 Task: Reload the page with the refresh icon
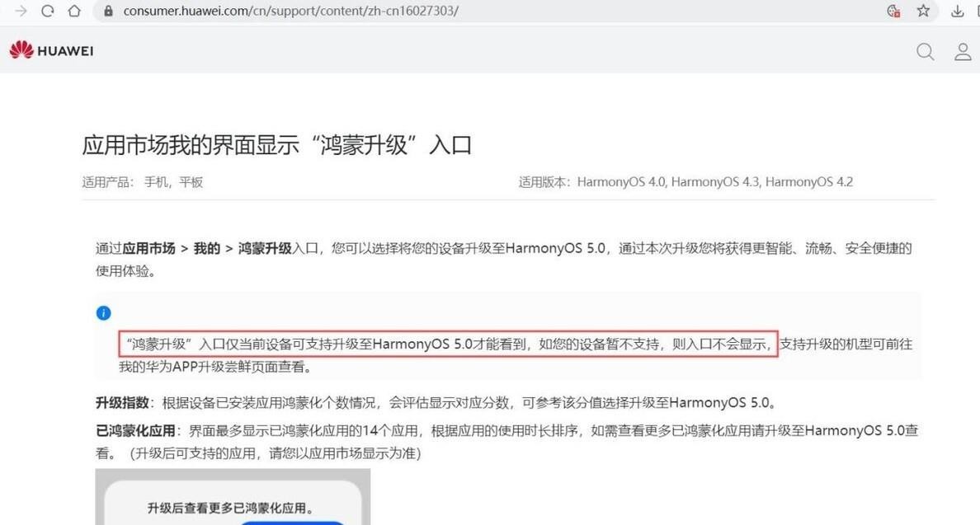pos(48,11)
